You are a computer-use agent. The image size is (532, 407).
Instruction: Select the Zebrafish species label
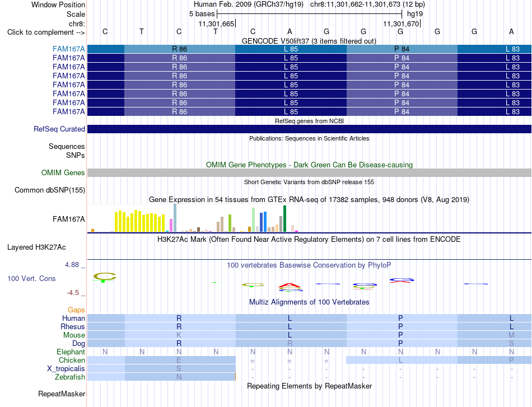(70, 377)
